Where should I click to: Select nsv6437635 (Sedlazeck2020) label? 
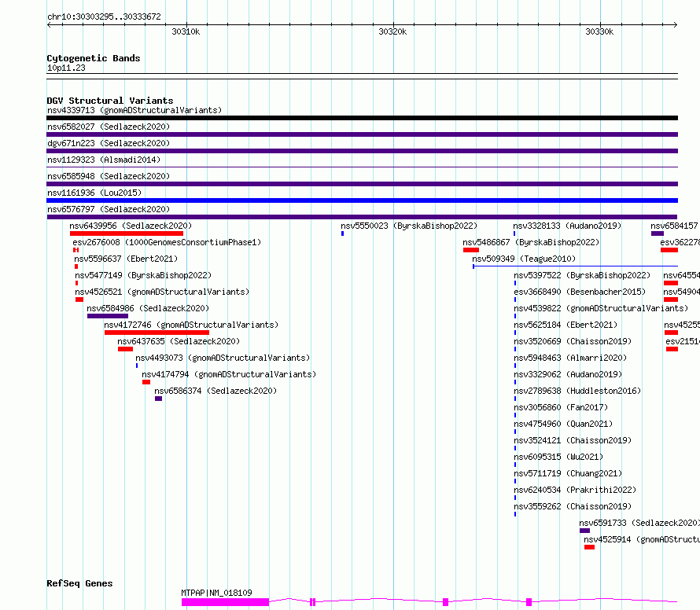(179, 341)
